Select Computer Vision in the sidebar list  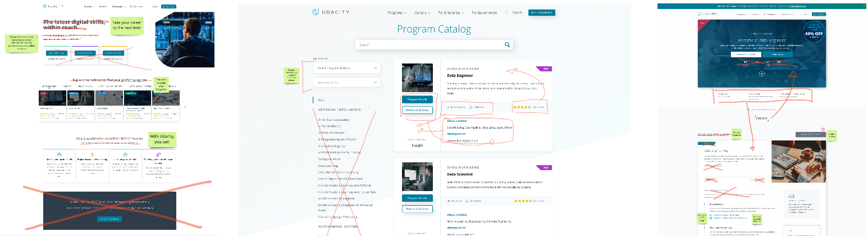(x=329, y=159)
